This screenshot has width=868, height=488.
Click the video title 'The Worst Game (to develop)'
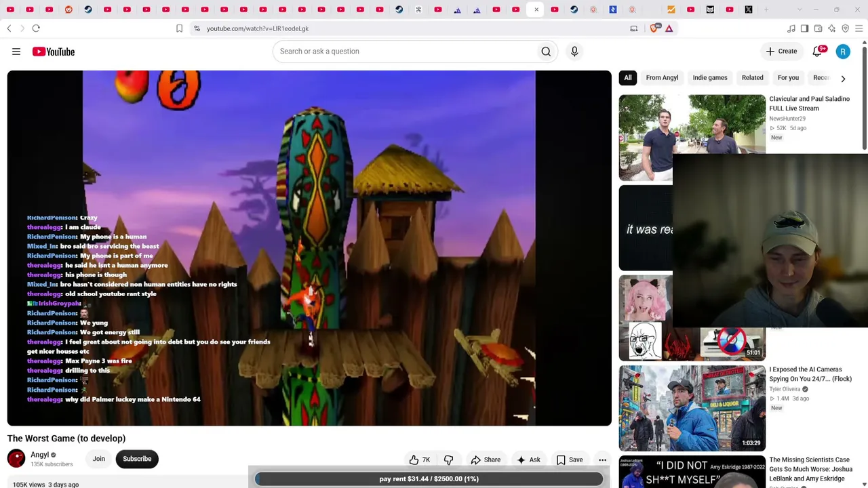click(66, 439)
